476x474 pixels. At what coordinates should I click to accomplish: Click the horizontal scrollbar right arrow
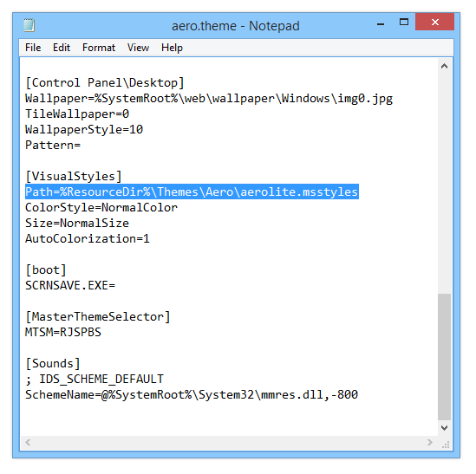[x=429, y=442]
